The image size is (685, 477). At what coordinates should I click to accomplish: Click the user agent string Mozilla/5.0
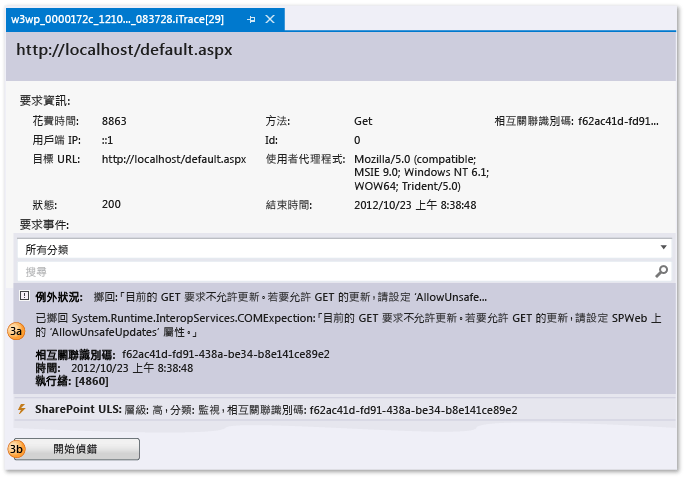[422, 173]
